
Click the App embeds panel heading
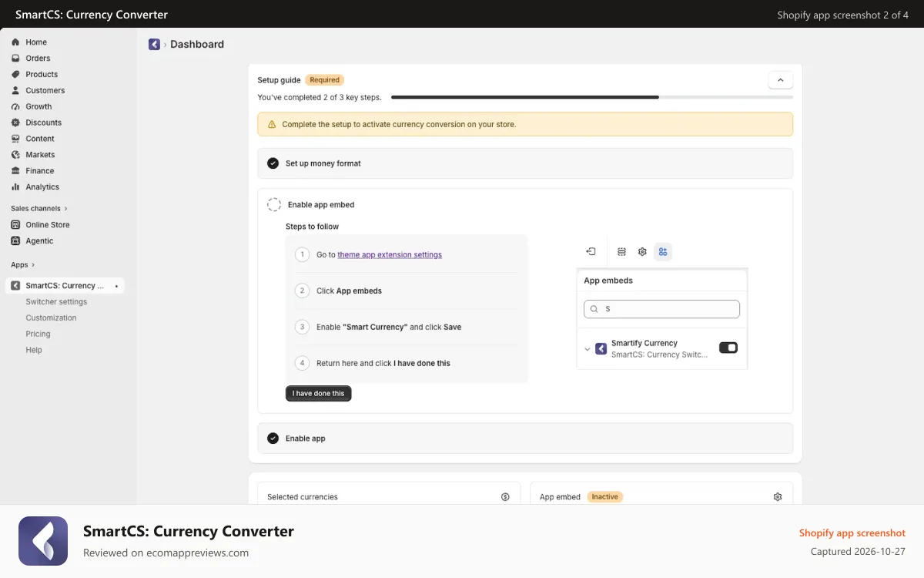click(608, 281)
